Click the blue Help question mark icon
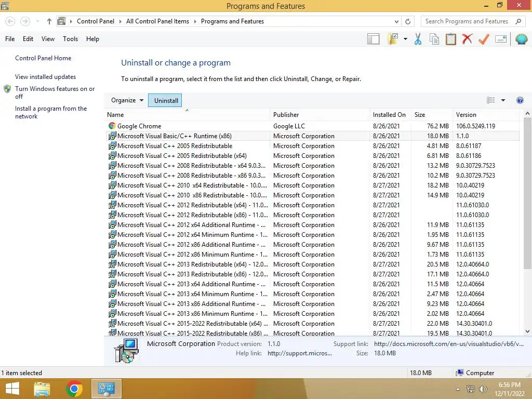This screenshot has width=532, height=399. (520, 100)
